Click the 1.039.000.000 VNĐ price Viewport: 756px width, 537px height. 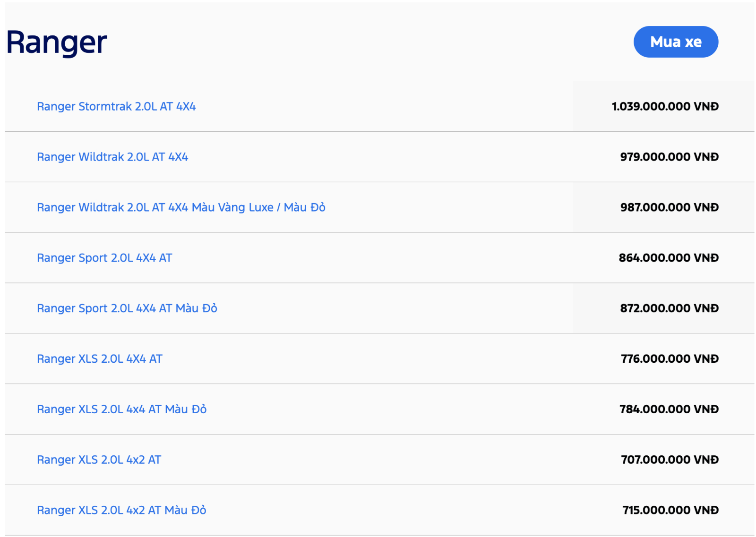point(665,107)
